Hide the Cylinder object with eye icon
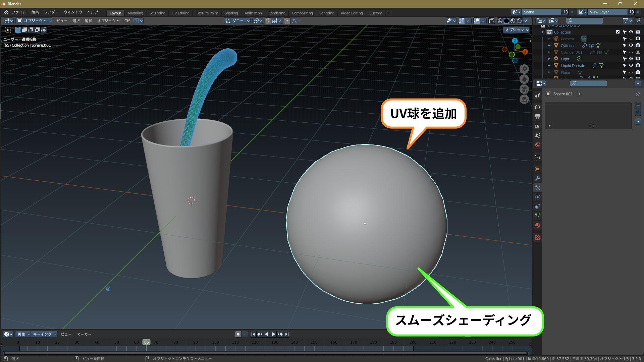This screenshot has width=644, height=362. [x=631, y=45]
